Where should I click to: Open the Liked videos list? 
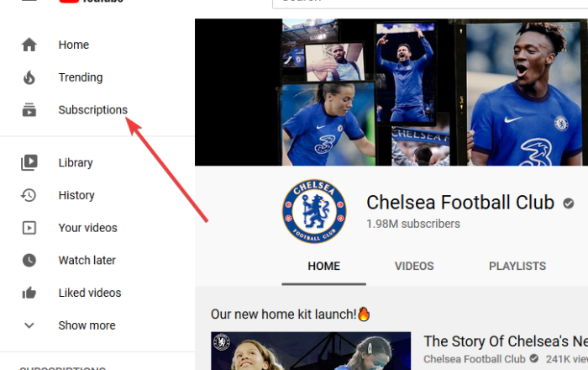tap(90, 293)
